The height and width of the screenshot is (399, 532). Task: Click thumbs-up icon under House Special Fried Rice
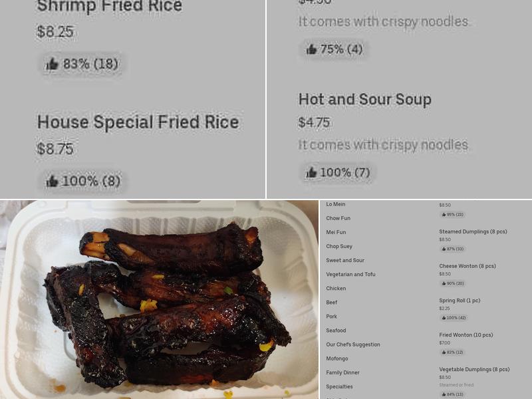point(52,181)
